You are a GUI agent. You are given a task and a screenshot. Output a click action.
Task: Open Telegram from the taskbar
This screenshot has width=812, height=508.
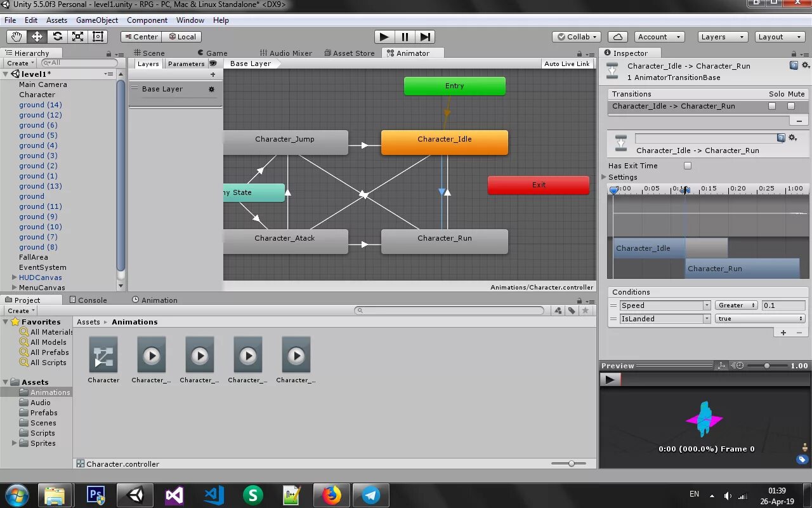pyautogui.click(x=371, y=495)
